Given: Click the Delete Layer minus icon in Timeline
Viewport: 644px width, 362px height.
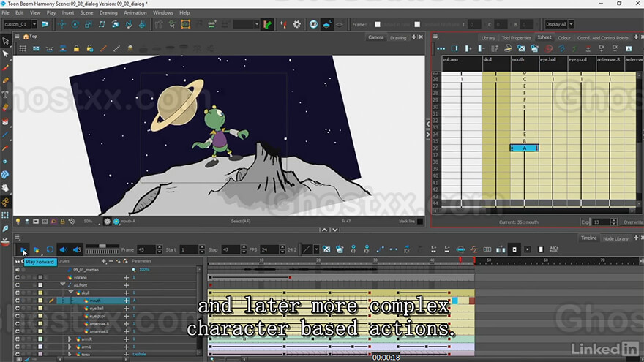Looking at the screenshot, I should click(x=111, y=261).
